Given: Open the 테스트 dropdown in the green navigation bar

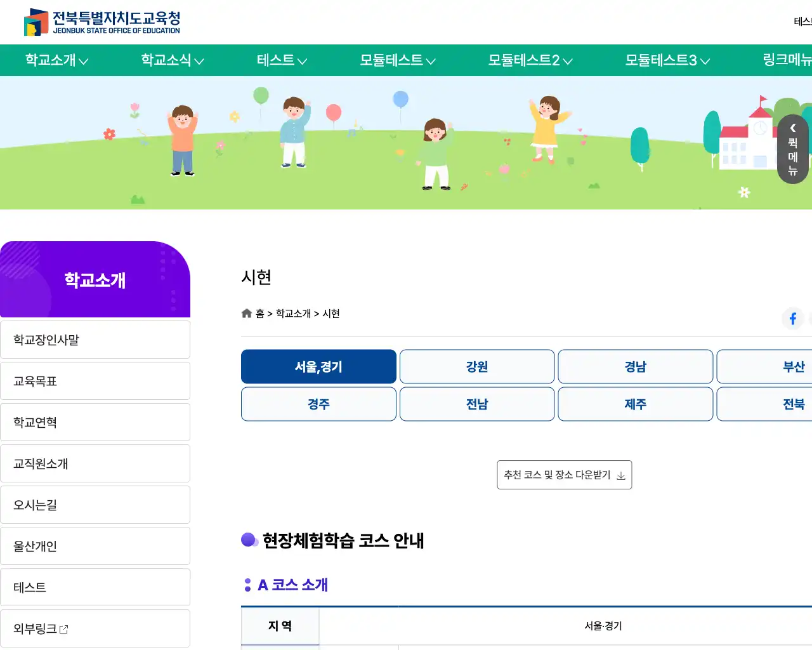Looking at the screenshot, I should (x=282, y=60).
